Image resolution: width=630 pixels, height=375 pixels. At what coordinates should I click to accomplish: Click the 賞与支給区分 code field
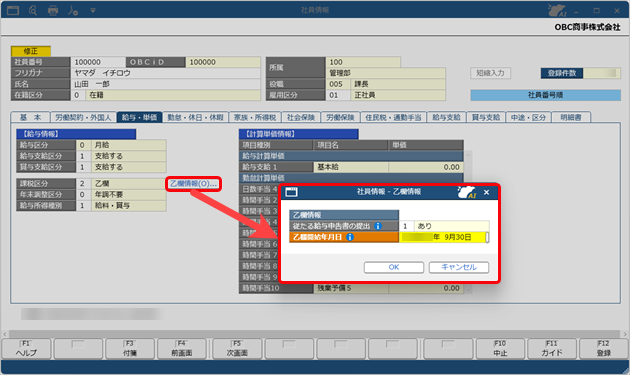click(84, 167)
